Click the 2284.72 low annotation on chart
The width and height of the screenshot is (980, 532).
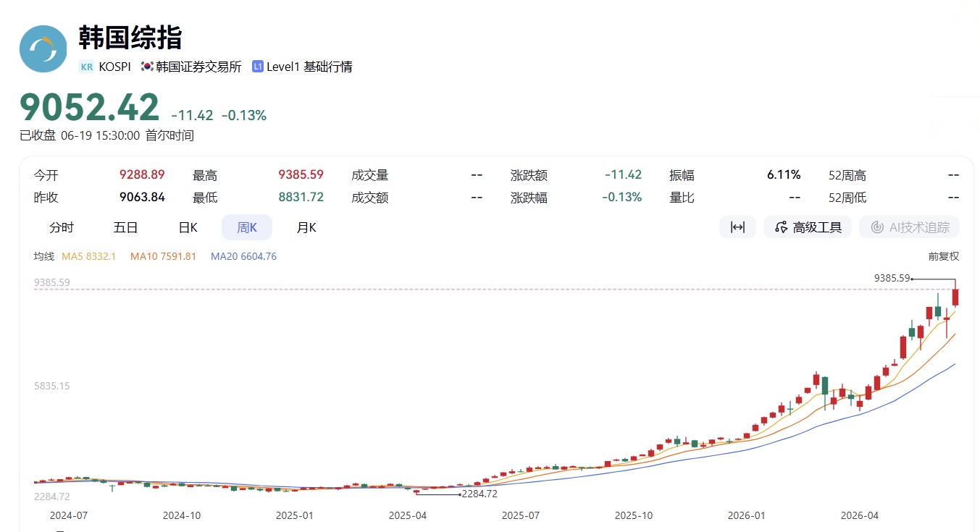(x=479, y=494)
